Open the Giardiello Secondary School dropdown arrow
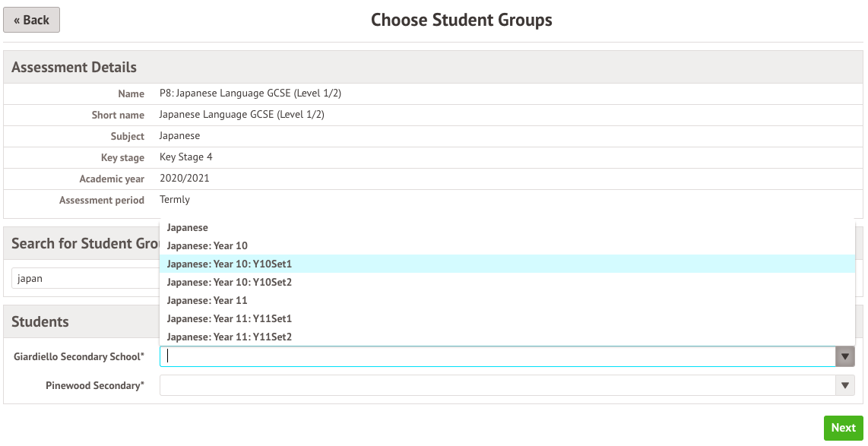Viewport: 868px width, 446px height. tap(845, 356)
